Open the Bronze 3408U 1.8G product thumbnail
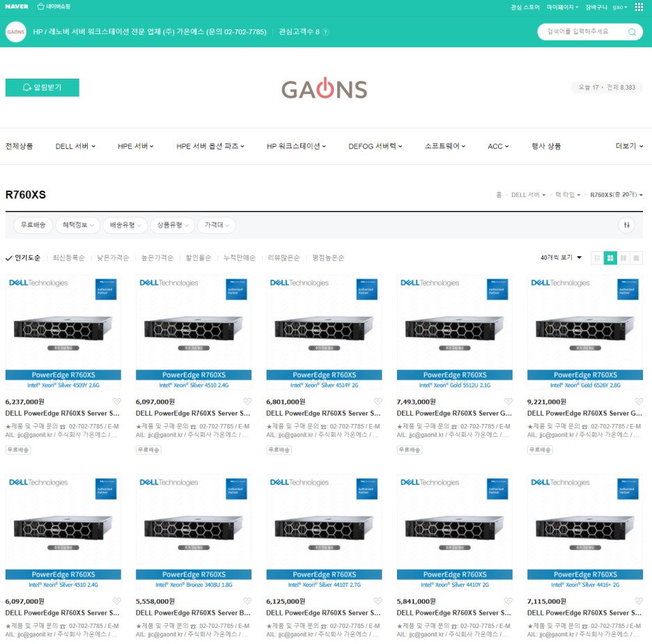 (194, 531)
